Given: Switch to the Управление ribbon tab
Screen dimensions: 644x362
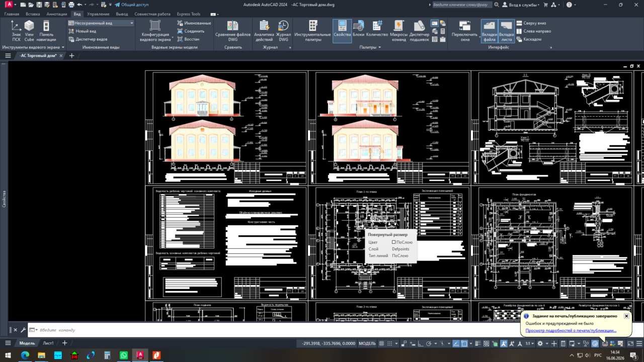Looking at the screenshot, I should tap(98, 14).
